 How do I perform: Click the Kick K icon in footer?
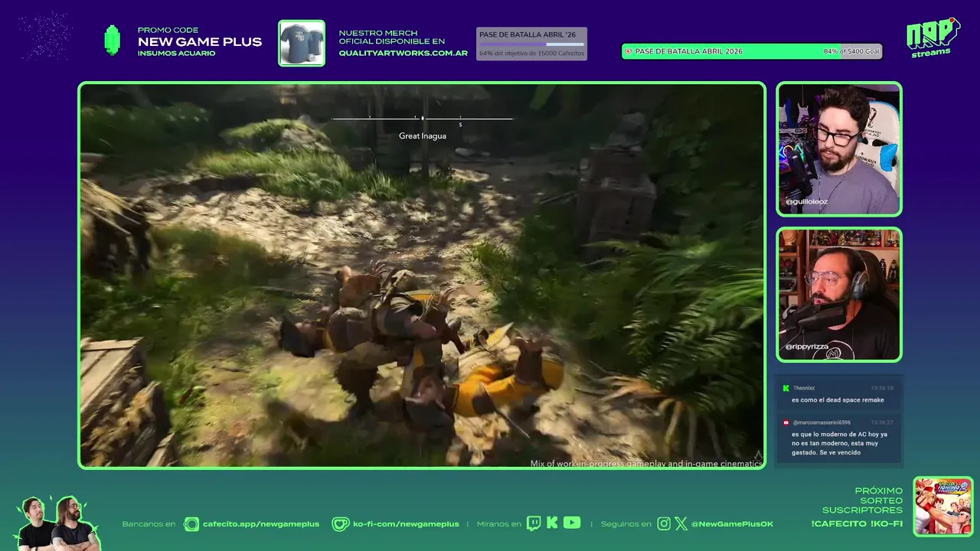tap(553, 523)
